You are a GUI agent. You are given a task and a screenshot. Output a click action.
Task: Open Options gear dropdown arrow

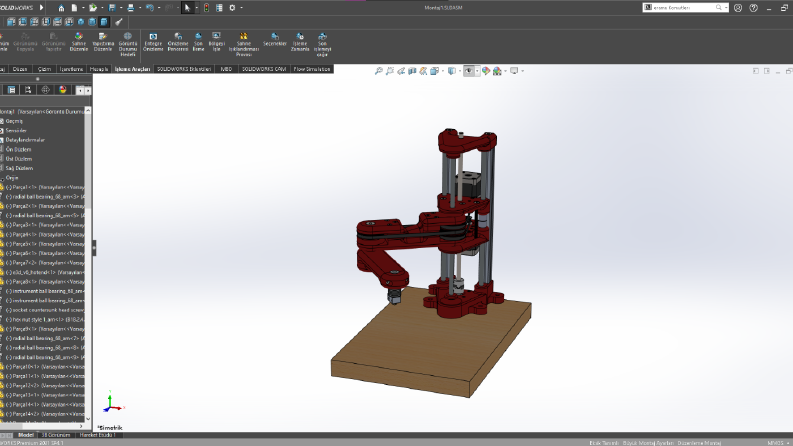point(241,8)
